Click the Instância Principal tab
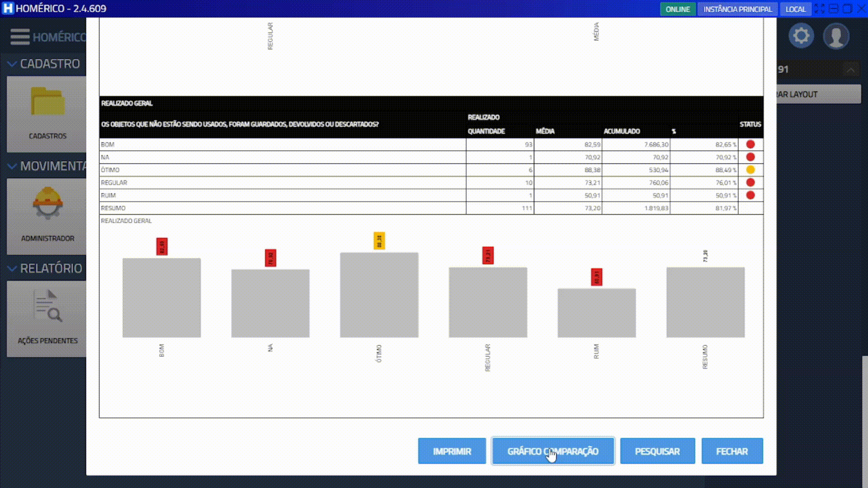 click(x=737, y=9)
